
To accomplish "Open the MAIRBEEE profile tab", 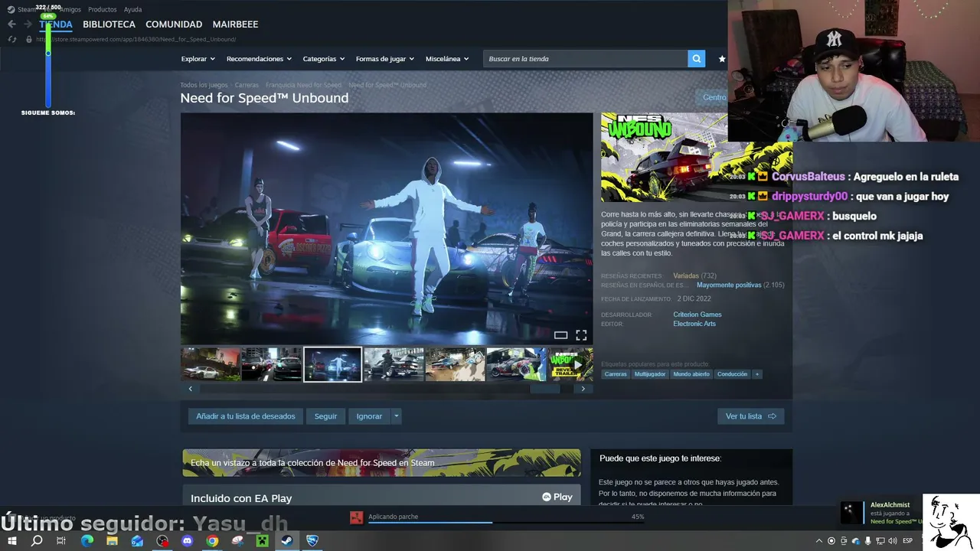I will point(235,24).
